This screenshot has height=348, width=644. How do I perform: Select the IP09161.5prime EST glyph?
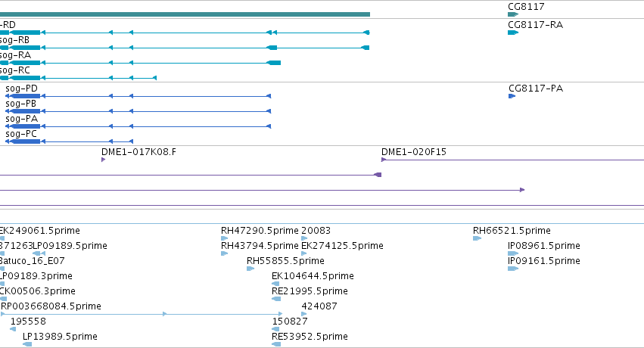[513, 269]
